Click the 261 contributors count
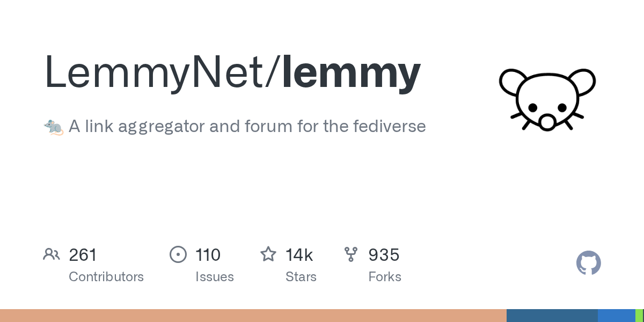The height and width of the screenshot is (322, 644). pos(83,255)
